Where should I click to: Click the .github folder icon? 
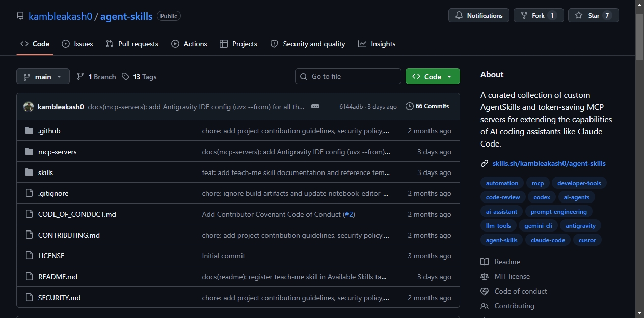click(29, 131)
